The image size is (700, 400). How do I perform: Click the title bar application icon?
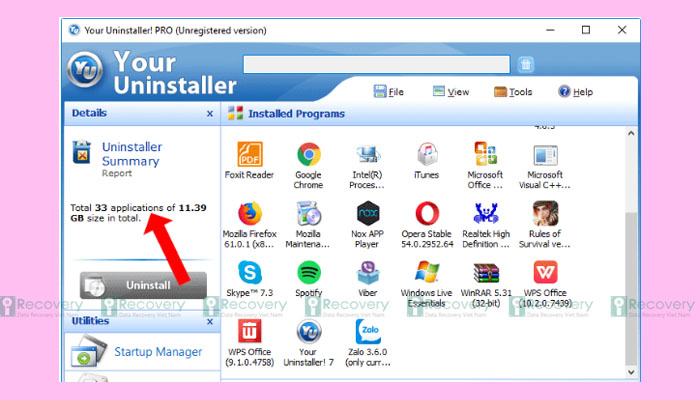tap(74, 30)
